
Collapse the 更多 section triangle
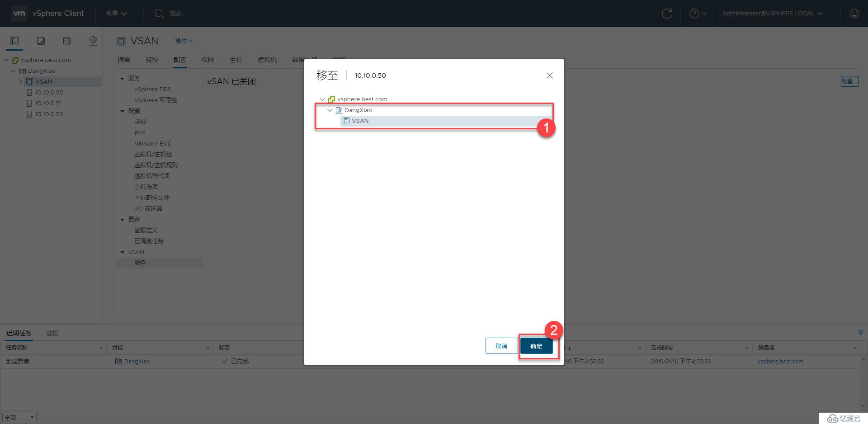(x=122, y=220)
